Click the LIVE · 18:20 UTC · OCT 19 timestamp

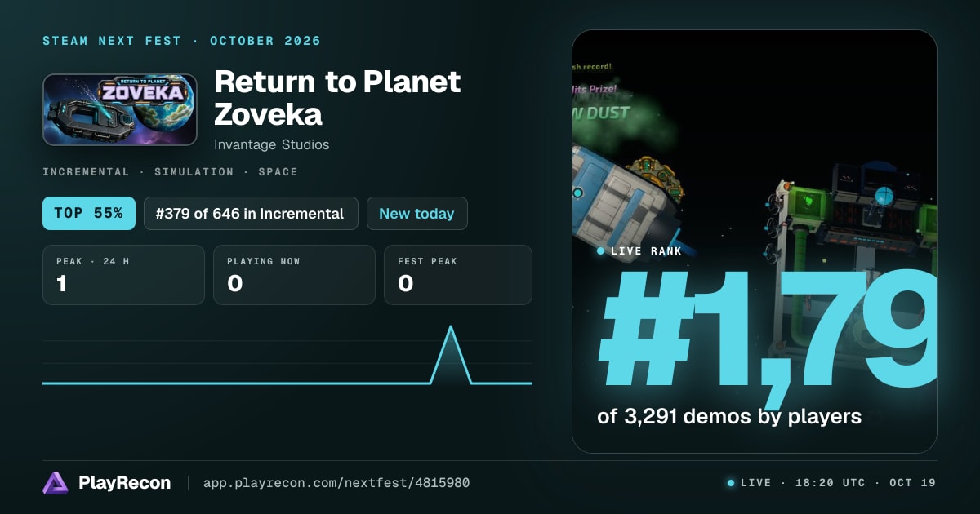point(838,483)
